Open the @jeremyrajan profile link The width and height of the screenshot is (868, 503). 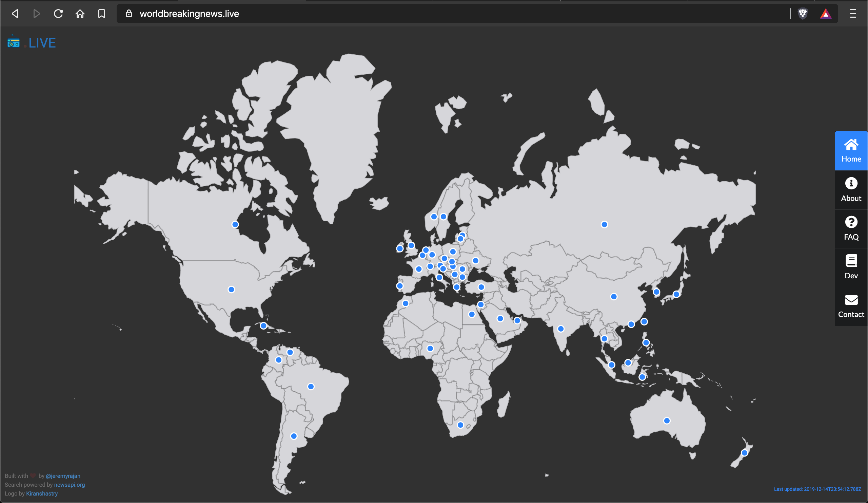[x=63, y=476]
